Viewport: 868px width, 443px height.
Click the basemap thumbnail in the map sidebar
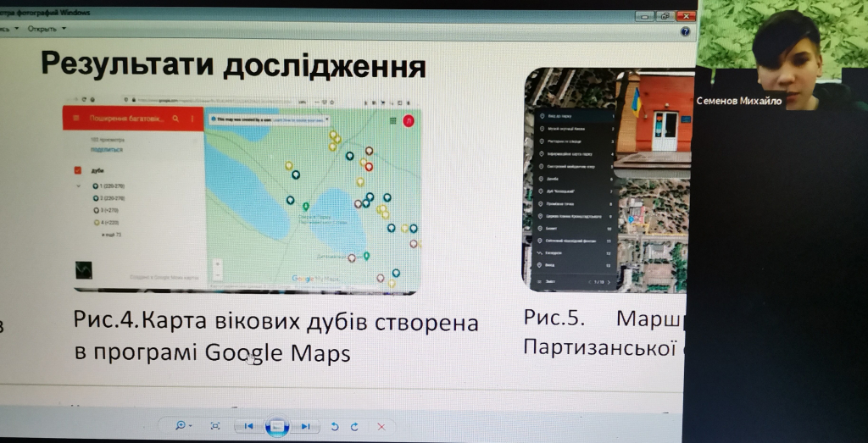(x=83, y=269)
